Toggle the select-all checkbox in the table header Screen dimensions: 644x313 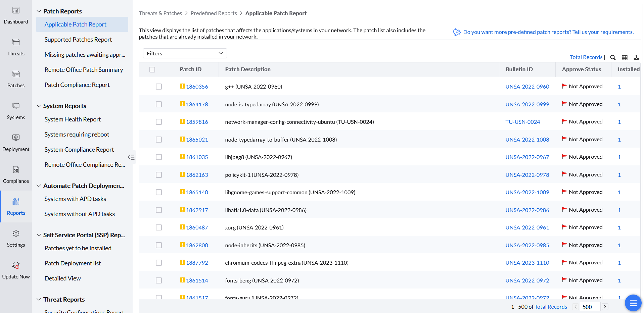152,69
